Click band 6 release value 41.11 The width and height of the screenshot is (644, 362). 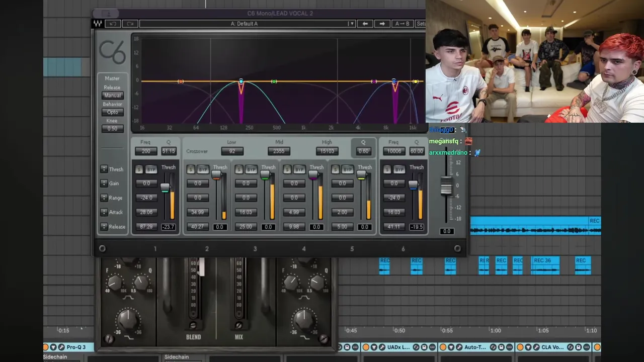[x=394, y=227]
